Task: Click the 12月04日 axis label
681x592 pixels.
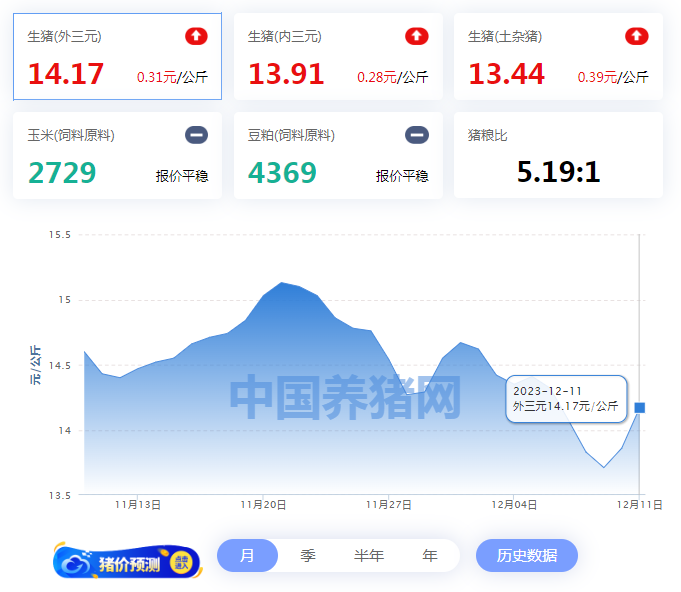Action: pyautogui.click(x=514, y=505)
